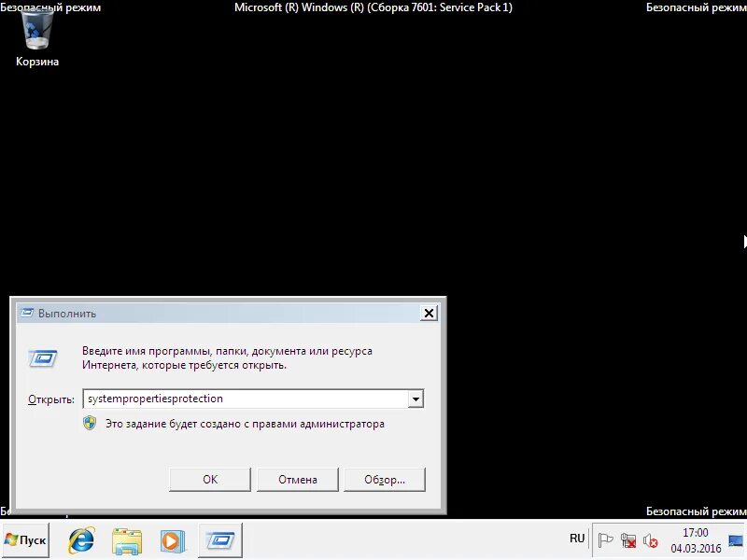Click the Отмена button
This screenshot has width=747, height=560.
coord(298,480)
